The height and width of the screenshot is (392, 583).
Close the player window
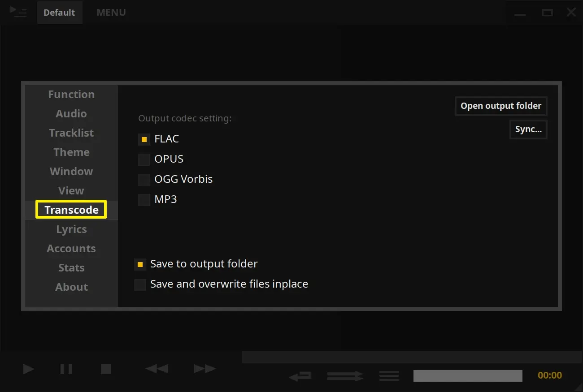[571, 13]
